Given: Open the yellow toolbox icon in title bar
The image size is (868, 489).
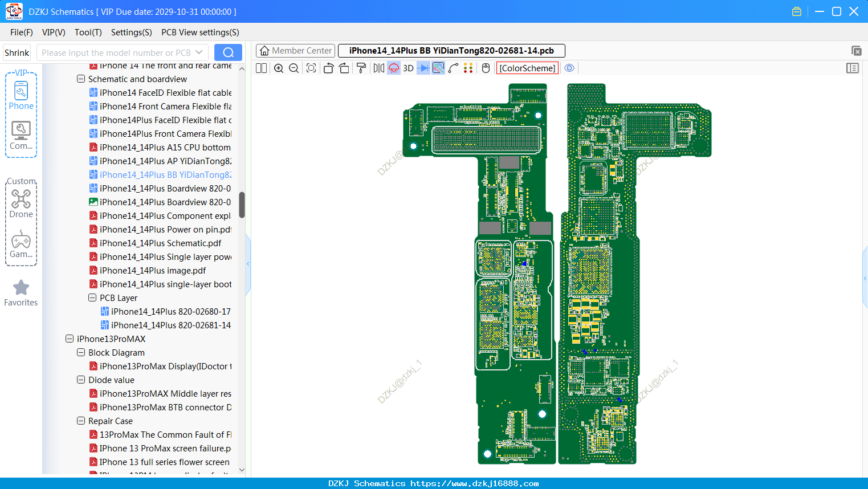Looking at the screenshot, I should click(797, 11).
